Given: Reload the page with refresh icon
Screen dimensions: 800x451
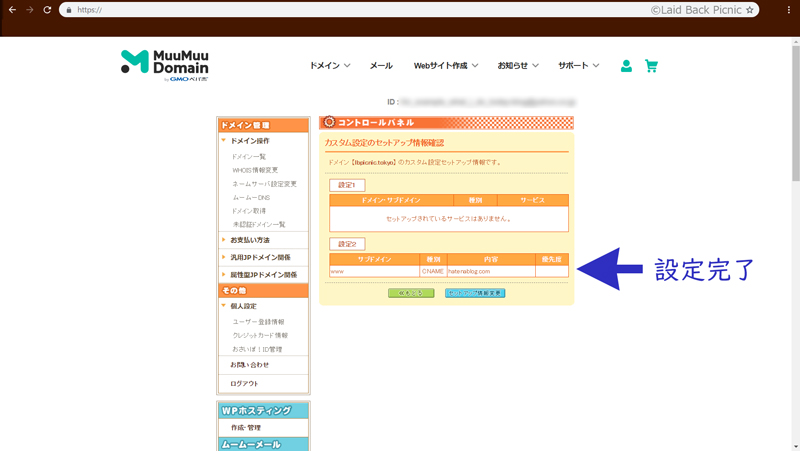Looking at the screenshot, I should coord(47,10).
